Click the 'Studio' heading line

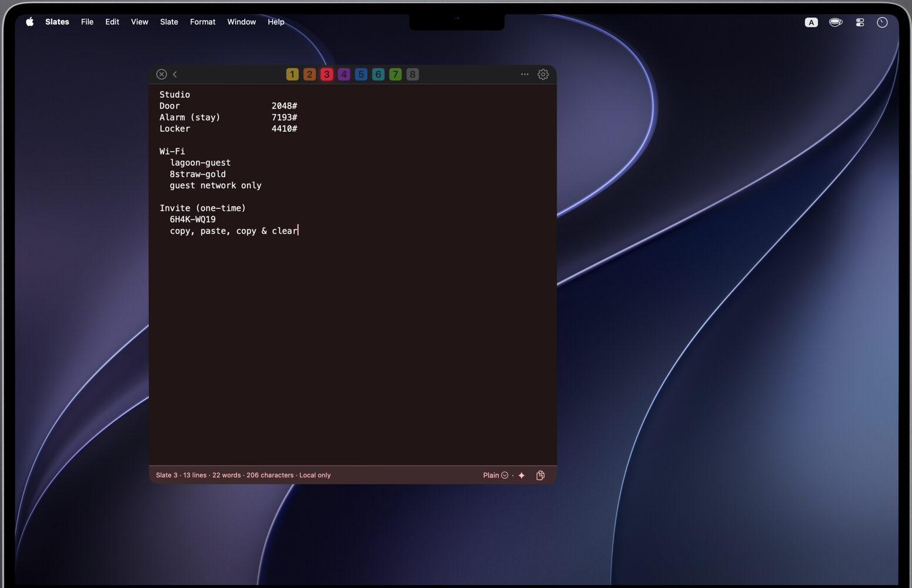[x=175, y=95]
